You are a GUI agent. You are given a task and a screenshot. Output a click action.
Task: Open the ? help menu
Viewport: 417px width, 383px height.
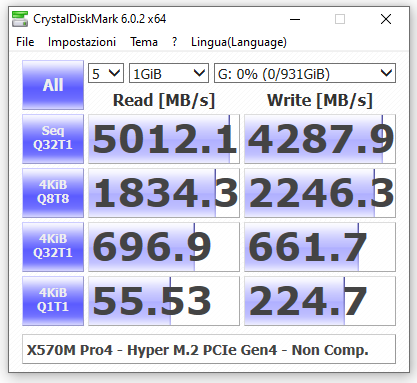(174, 42)
